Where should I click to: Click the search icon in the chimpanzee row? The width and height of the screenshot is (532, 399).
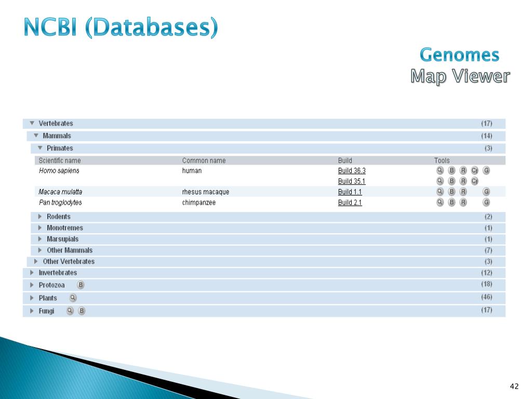coord(440,202)
